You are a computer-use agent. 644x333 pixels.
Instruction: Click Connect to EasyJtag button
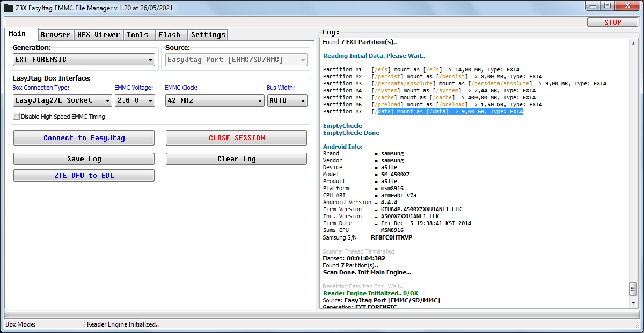tap(84, 138)
